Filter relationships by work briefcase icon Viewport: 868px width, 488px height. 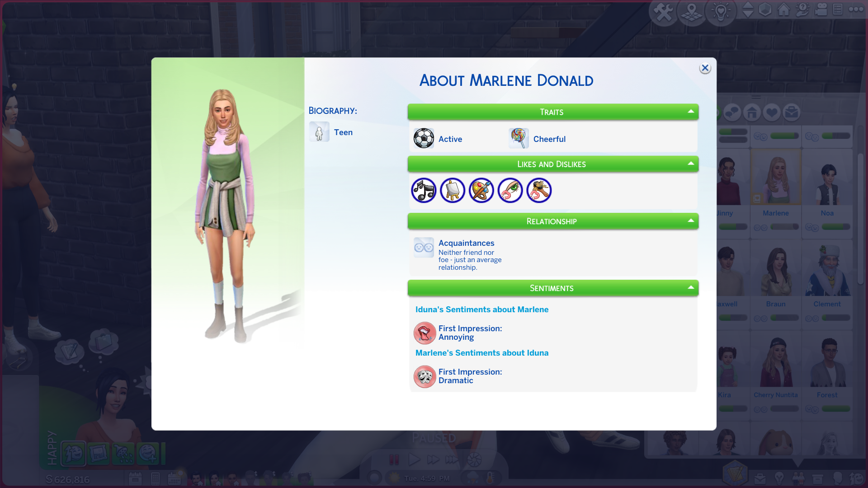coord(792,113)
